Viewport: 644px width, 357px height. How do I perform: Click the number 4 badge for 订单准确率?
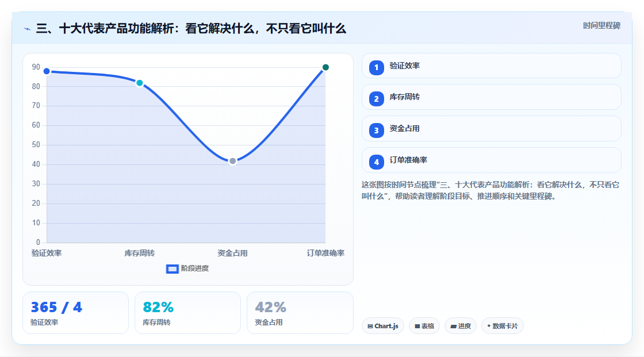(x=376, y=162)
